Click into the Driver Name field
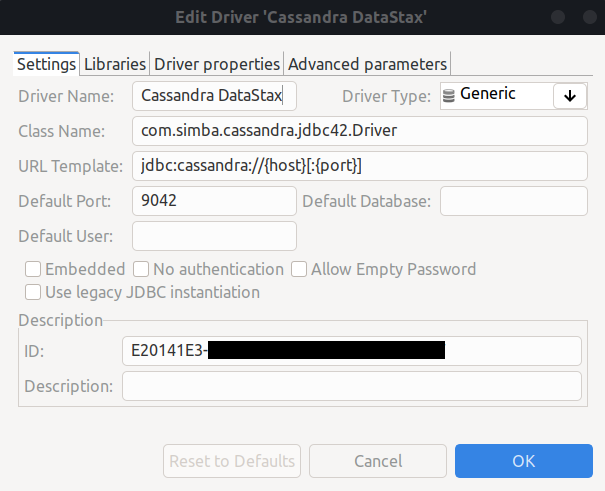Screen dimensions: 605x491 coord(214,96)
